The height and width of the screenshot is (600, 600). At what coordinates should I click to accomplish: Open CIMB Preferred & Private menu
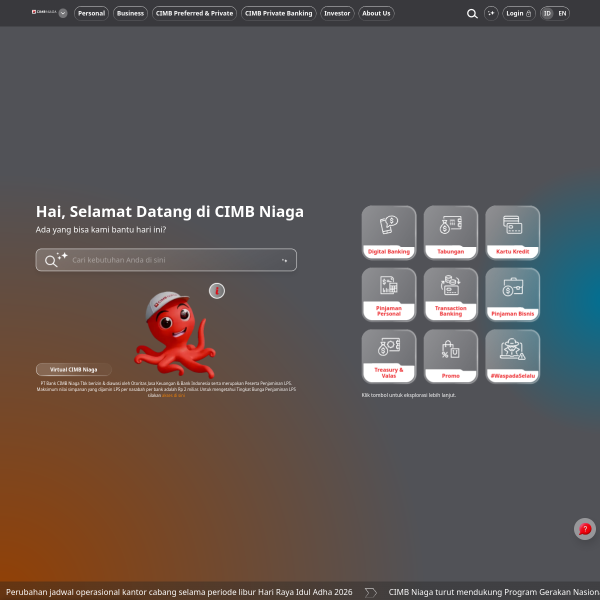click(194, 13)
